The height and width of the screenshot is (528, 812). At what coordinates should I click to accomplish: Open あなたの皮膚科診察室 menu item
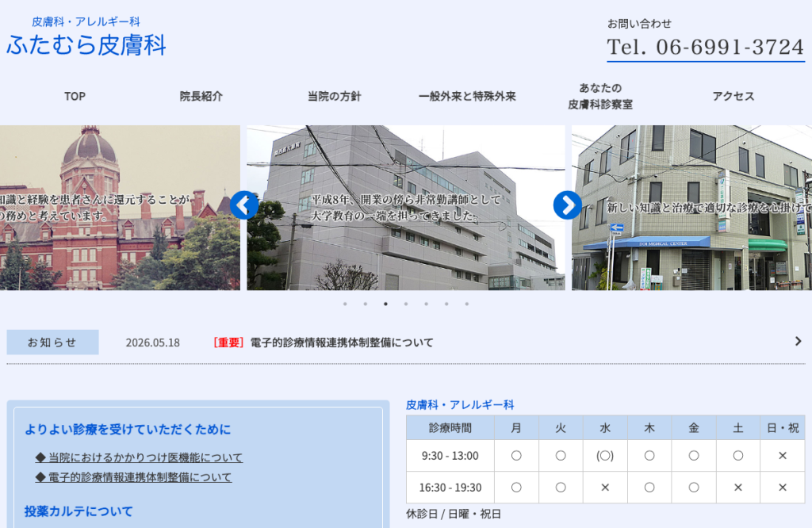(x=600, y=96)
